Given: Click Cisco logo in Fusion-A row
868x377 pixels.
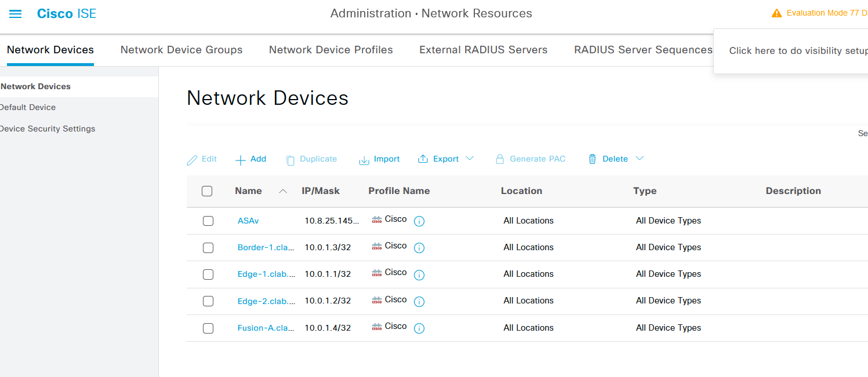Looking at the screenshot, I should 377,327.
